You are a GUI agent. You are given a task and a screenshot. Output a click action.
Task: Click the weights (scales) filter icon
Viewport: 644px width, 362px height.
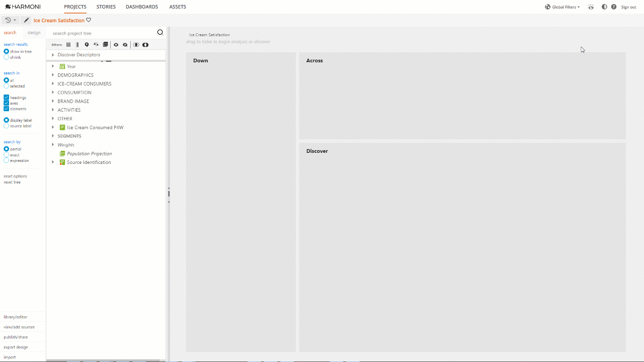[x=95, y=45]
